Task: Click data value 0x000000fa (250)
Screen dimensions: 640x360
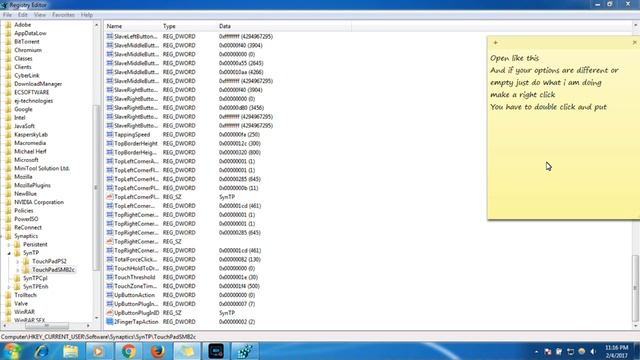Action: tap(239, 135)
